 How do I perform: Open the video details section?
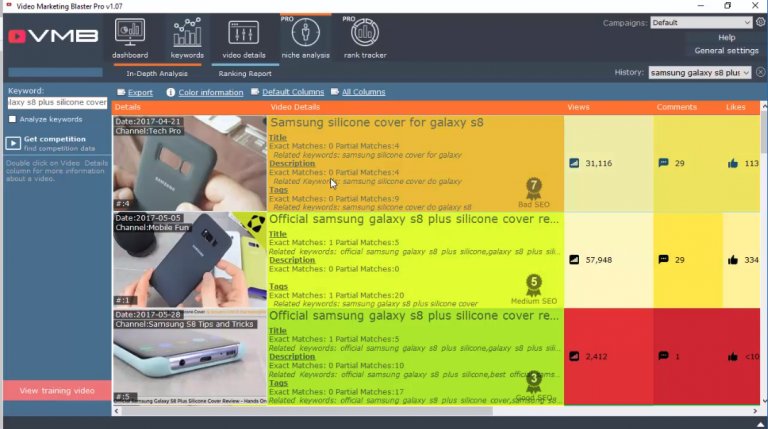244,39
